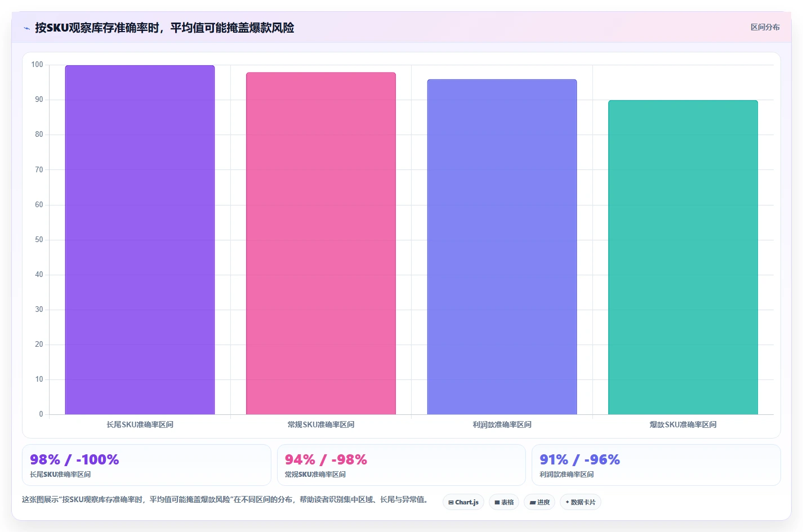Image resolution: width=803 pixels, height=532 pixels.
Task: Click the y-axis tick label 50
Action: [39, 239]
